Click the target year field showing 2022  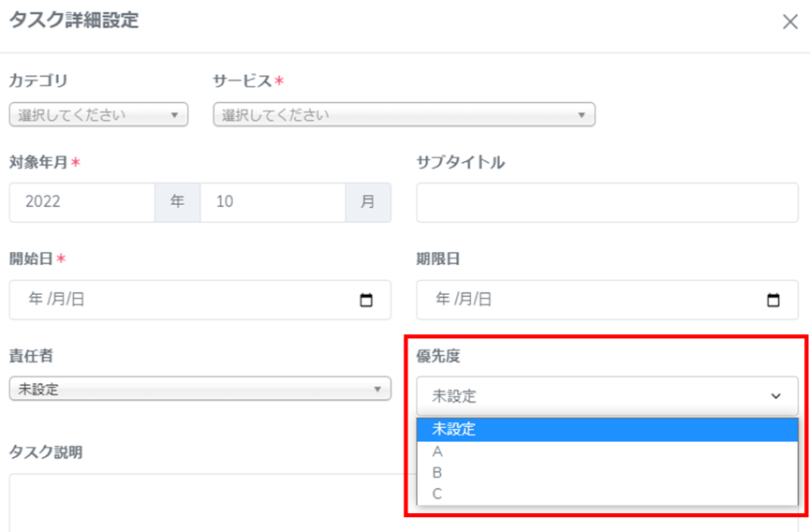coord(82,202)
